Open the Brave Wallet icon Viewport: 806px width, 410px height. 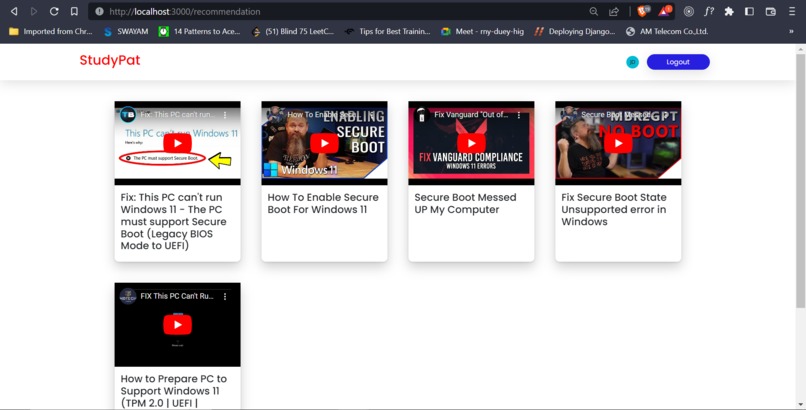[770, 11]
